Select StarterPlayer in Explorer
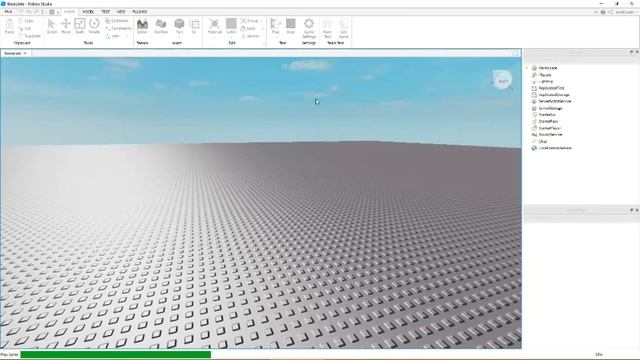 [549, 128]
